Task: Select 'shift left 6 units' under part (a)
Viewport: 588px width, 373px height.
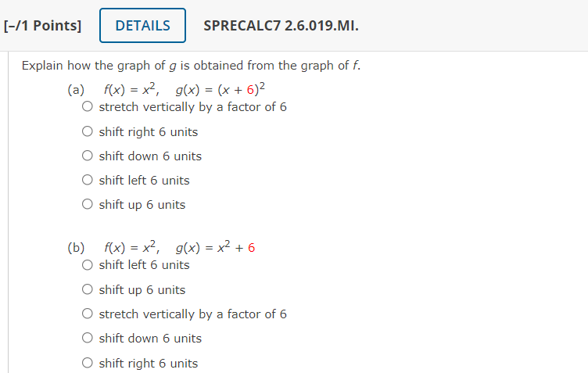Action: pyautogui.click(x=88, y=181)
